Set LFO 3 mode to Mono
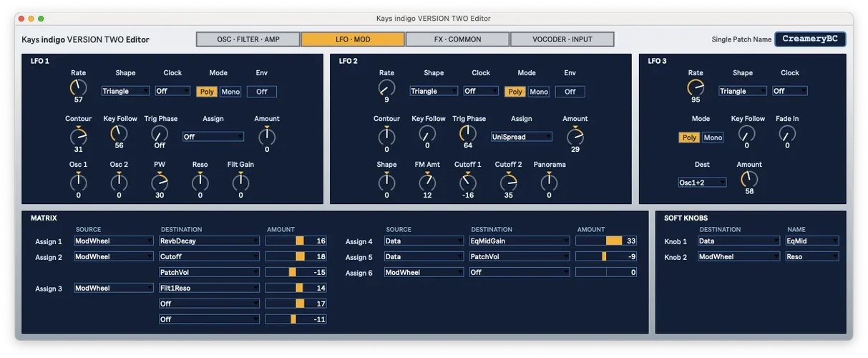 (x=713, y=137)
